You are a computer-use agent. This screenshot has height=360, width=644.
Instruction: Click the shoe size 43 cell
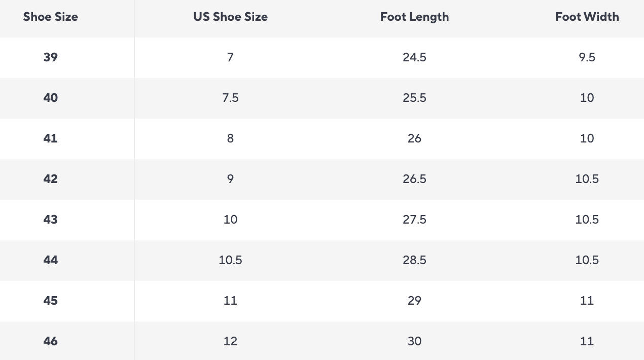point(51,220)
